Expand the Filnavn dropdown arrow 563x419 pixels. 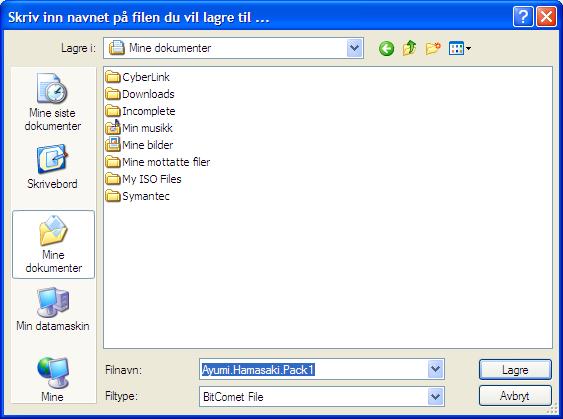pos(436,369)
